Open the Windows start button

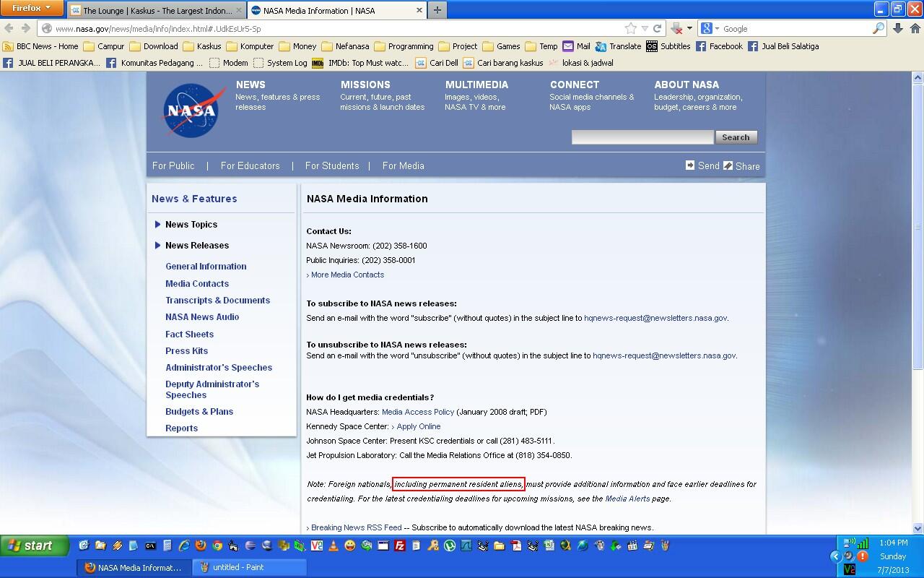35,545
